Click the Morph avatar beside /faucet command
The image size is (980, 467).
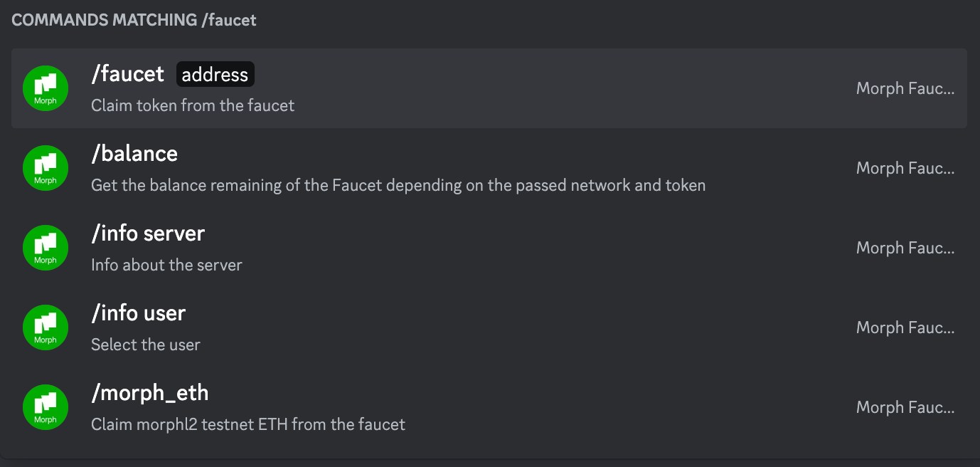pos(46,88)
